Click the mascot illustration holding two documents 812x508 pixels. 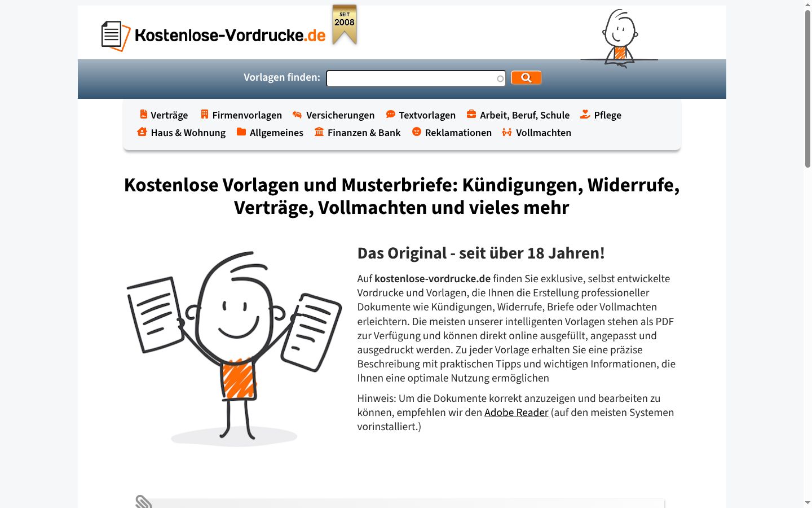(234, 348)
